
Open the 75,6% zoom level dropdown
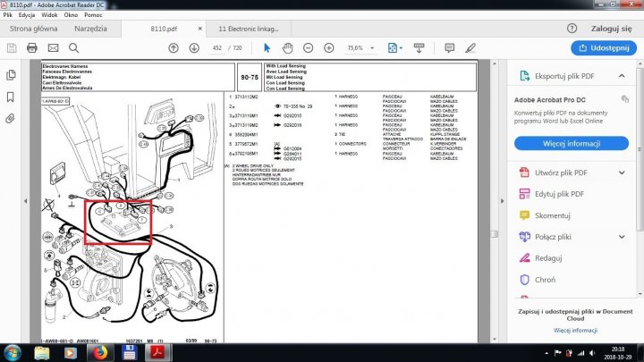[360, 47]
